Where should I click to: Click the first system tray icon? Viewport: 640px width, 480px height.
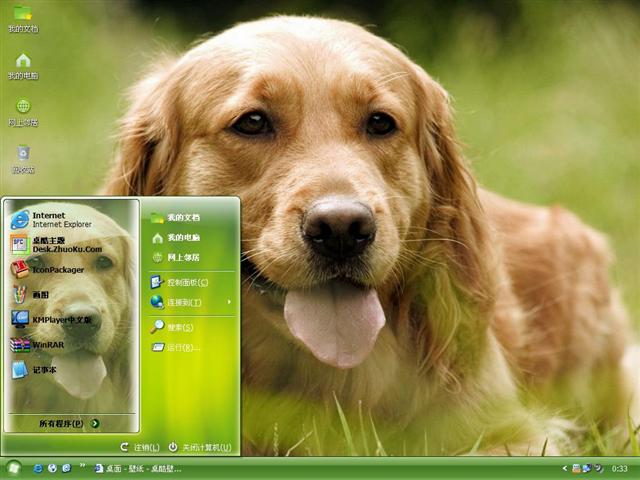point(576,468)
